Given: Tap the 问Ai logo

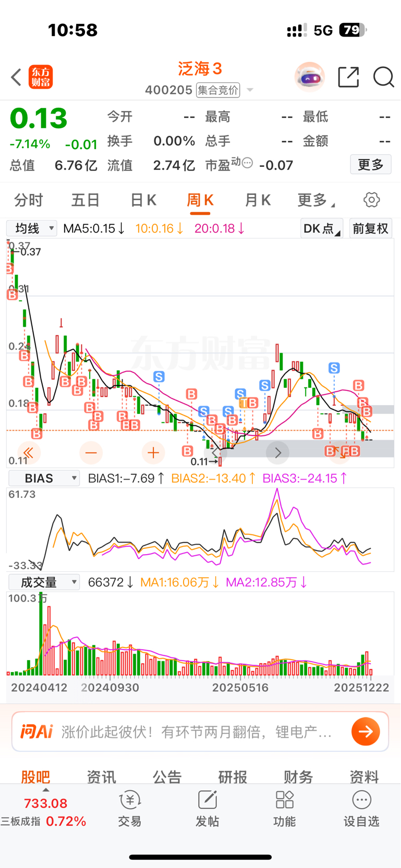Looking at the screenshot, I should (x=37, y=731).
